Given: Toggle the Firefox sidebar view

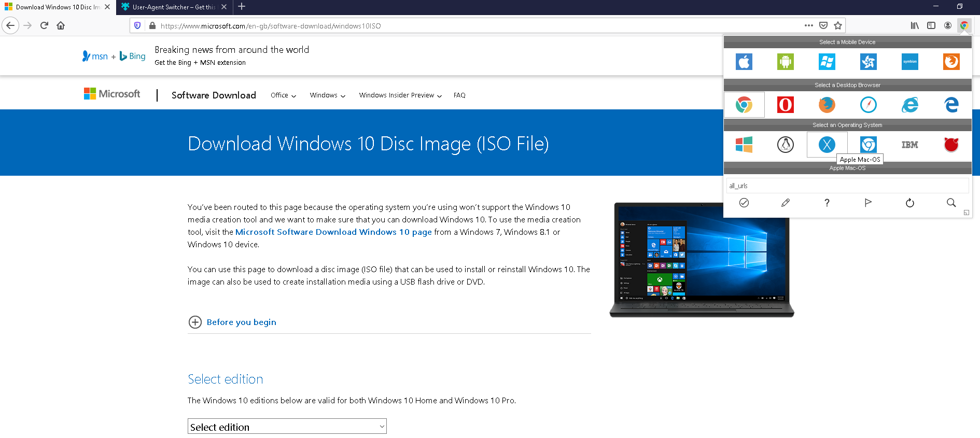Looking at the screenshot, I should (931, 25).
